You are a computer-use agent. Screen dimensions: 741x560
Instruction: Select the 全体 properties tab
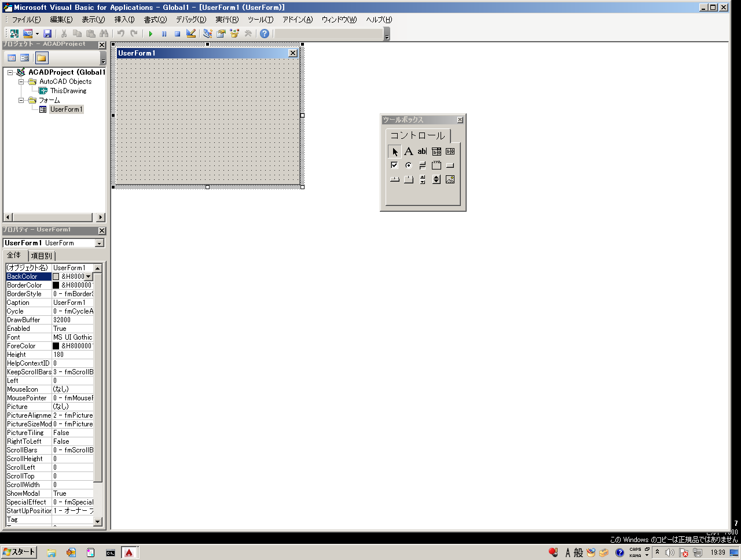coord(14,255)
